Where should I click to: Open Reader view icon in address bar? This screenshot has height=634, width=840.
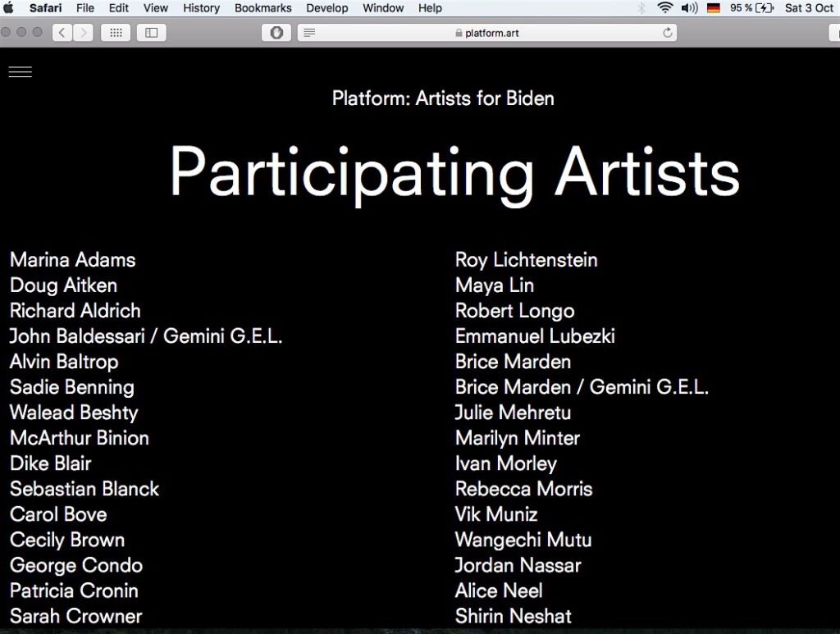309,33
